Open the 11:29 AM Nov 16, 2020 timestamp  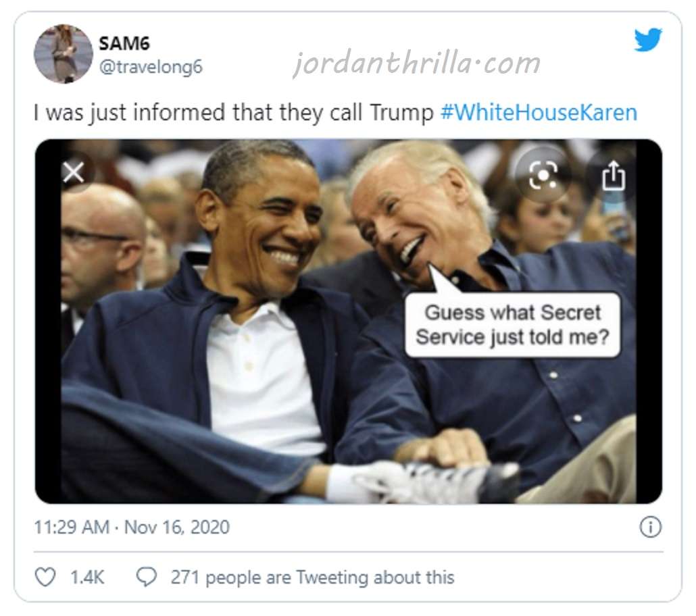[132, 528]
